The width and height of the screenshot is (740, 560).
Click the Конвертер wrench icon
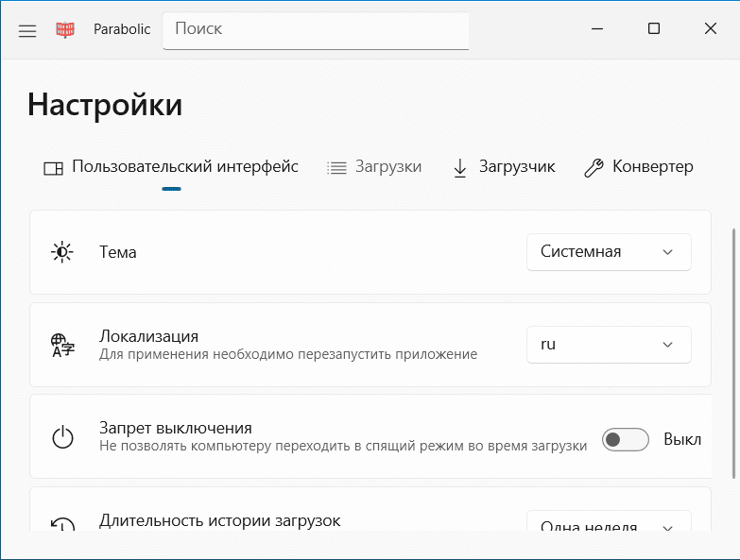[x=594, y=168]
